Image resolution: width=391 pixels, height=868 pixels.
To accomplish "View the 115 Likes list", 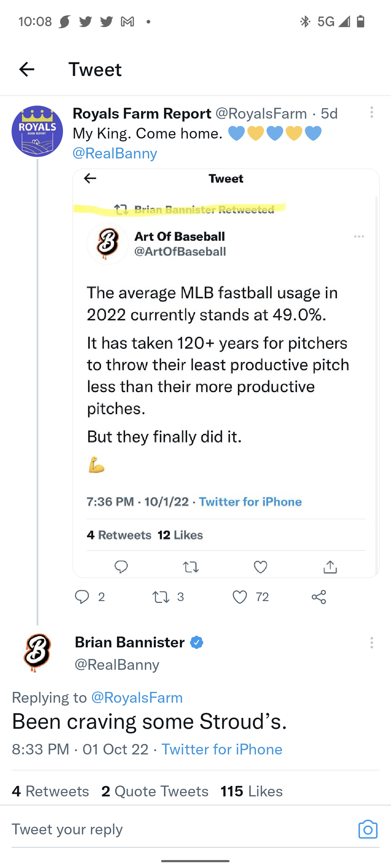I will pos(252,791).
